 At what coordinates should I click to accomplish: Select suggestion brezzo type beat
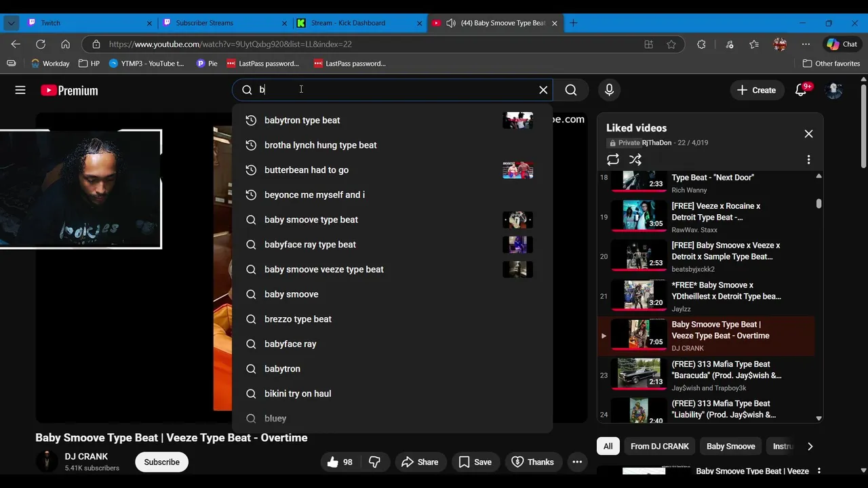pos(392,319)
